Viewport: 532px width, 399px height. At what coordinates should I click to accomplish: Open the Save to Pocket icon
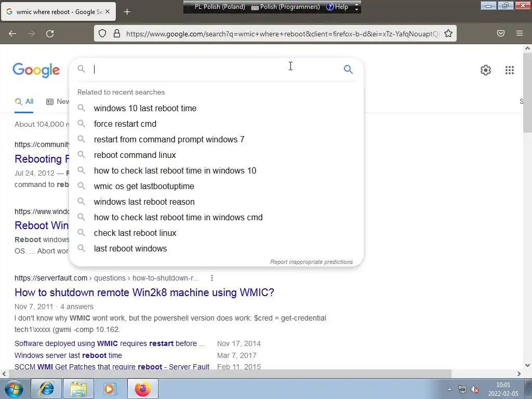(x=501, y=33)
